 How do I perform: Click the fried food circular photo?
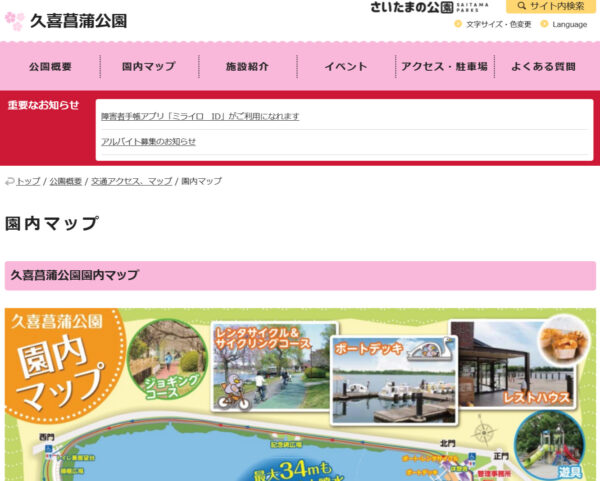(x=564, y=339)
